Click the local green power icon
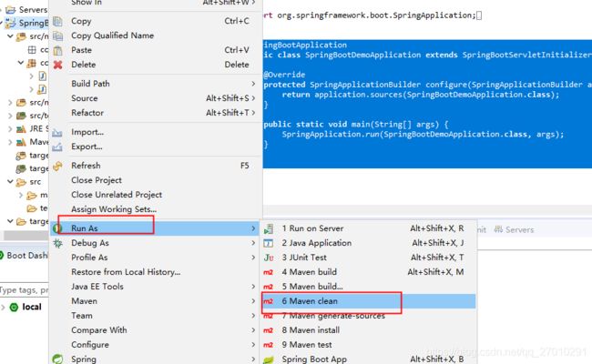Screen dimensions: 592x364 coord(14,308)
